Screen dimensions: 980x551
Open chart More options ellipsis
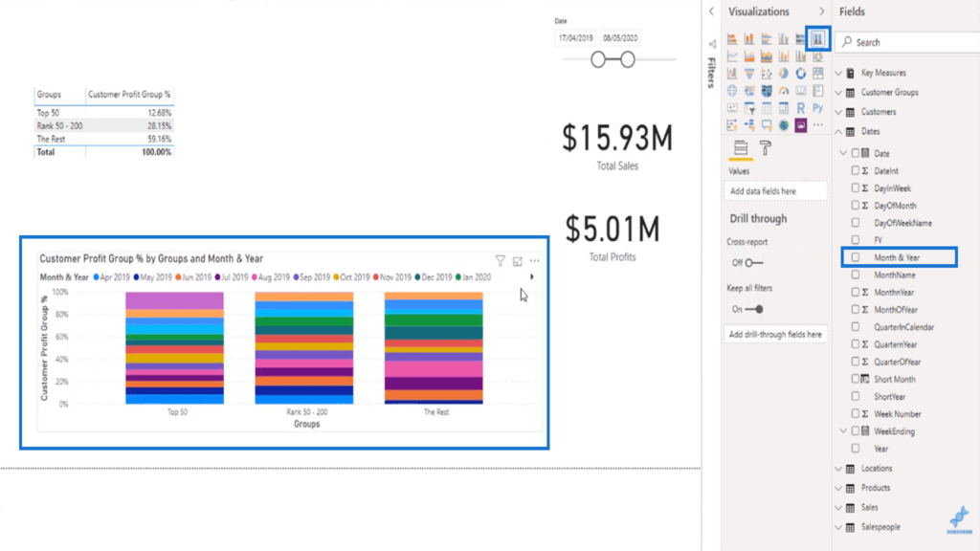(534, 261)
